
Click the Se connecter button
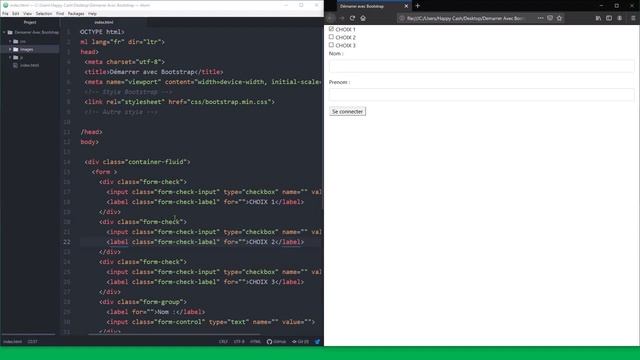pos(347,111)
